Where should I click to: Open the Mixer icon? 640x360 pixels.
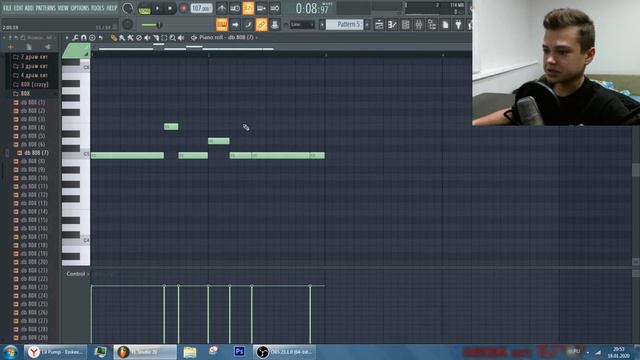(419, 25)
